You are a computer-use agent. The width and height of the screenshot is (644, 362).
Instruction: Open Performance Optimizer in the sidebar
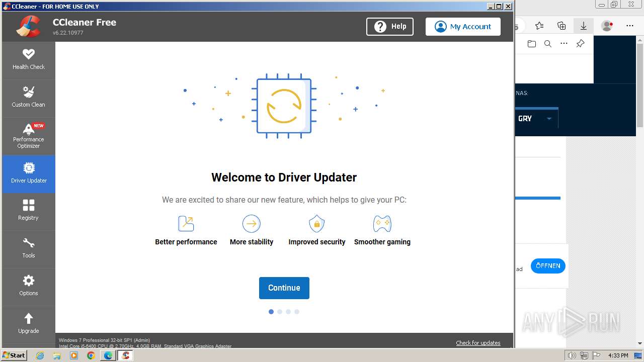point(29,136)
